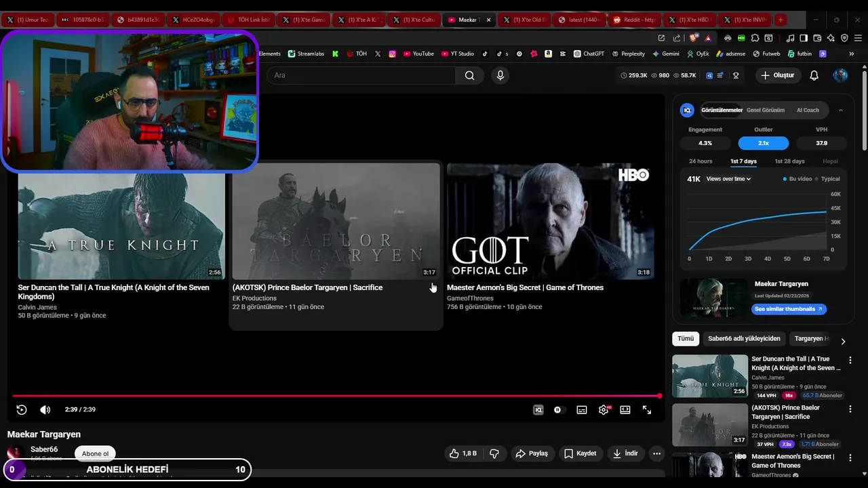Viewport: 868px width, 488px height.
Task: Select the 1st 7 days range tab
Action: [743, 161]
